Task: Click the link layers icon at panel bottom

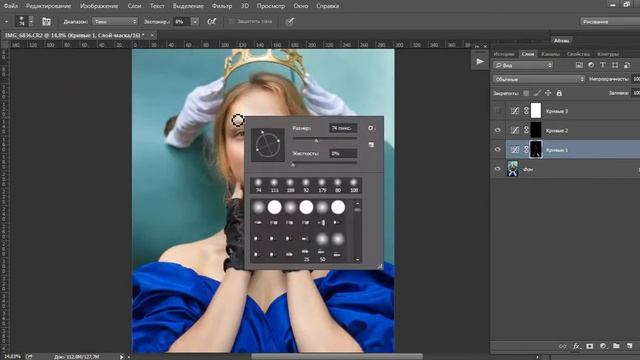Action: tap(563, 346)
